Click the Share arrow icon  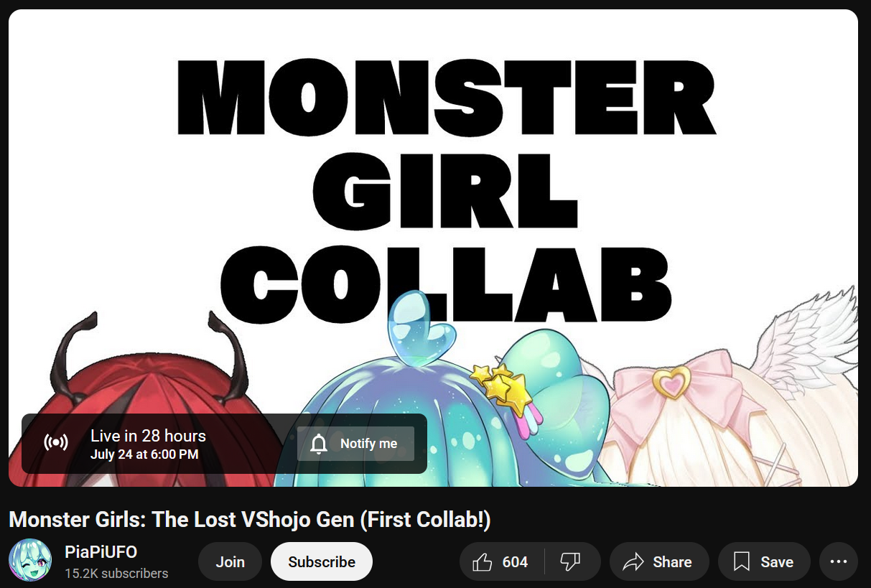coord(633,562)
